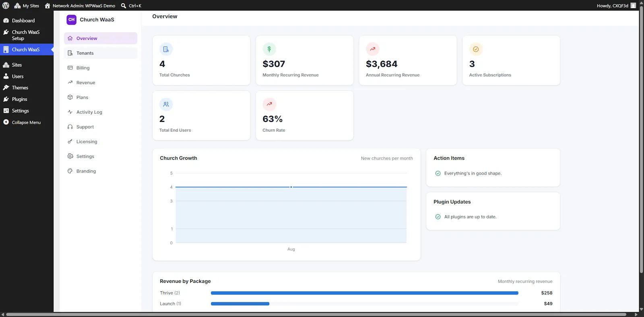Open the Revenue section
The height and width of the screenshot is (317, 644).
pyautogui.click(x=101, y=82)
